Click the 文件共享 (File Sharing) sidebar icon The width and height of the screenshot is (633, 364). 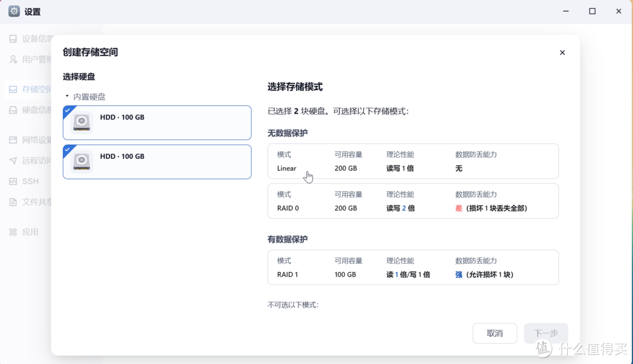tap(13, 202)
